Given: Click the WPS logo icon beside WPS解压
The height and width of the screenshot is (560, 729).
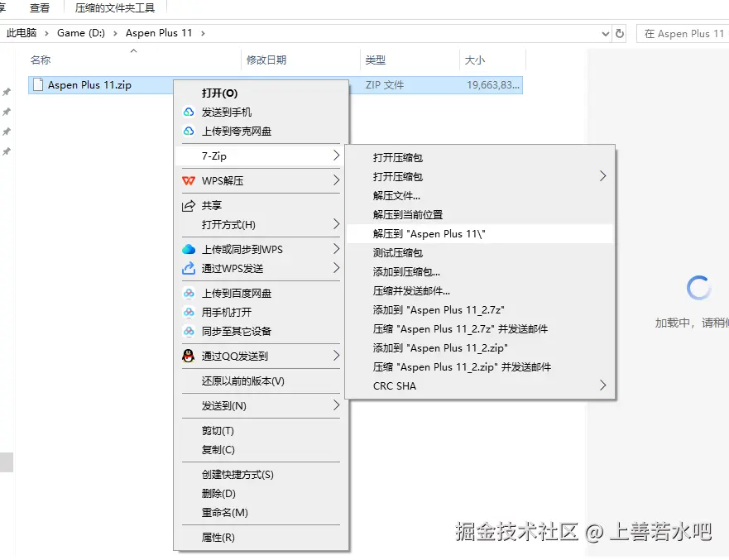Looking at the screenshot, I should pos(189,181).
